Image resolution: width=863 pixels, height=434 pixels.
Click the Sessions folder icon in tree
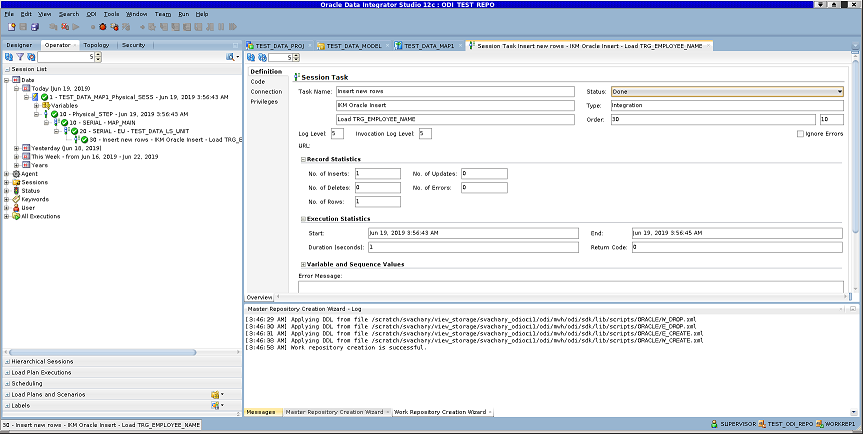(16, 182)
